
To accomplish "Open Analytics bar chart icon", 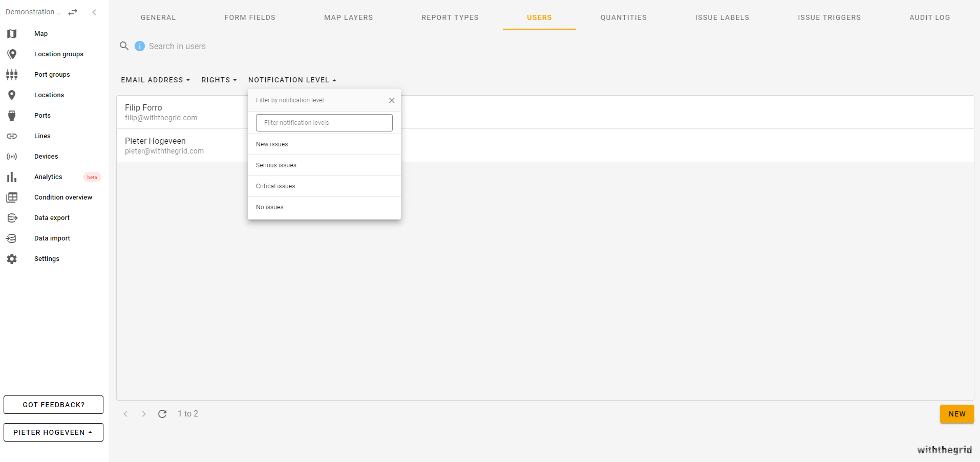I will [x=12, y=177].
